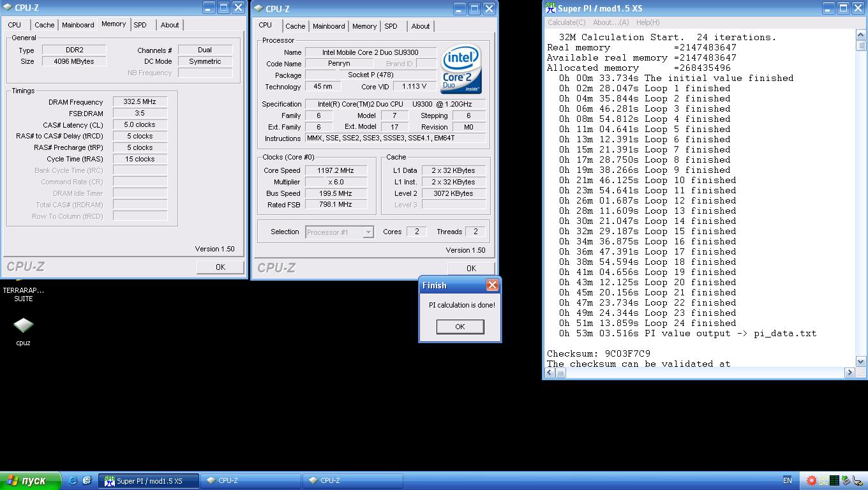Switch to CPU tab in the Memory CPU-Z window
Screen dimensions: 868x490
(14, 25)
